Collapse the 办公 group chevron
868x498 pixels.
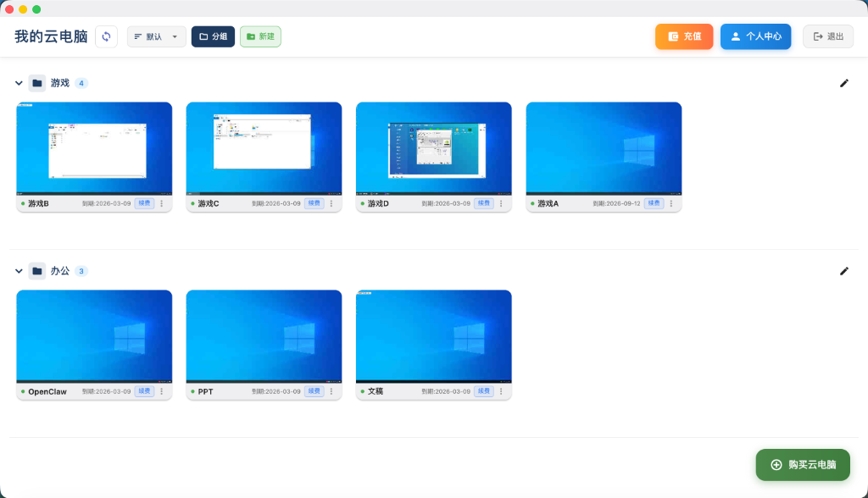[x=19, y=271]
